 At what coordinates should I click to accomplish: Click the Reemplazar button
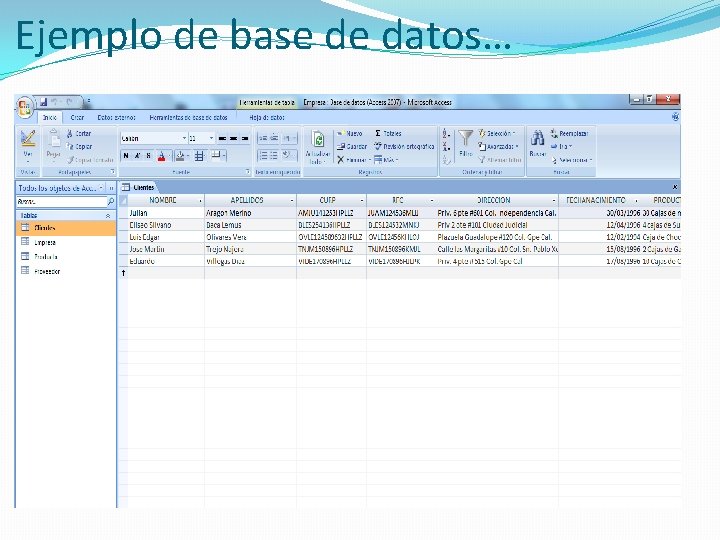pyautogui.click(x=569, y=134)
